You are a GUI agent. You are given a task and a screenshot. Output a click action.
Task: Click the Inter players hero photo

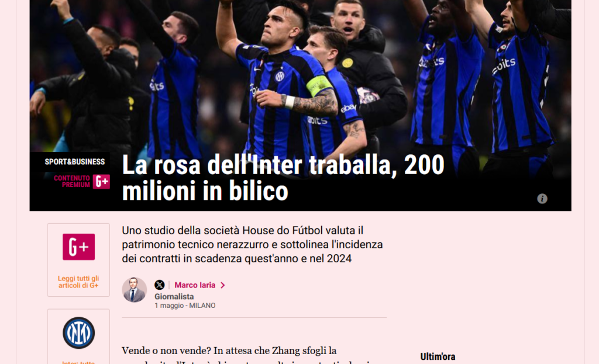click(x=300, y=77)
